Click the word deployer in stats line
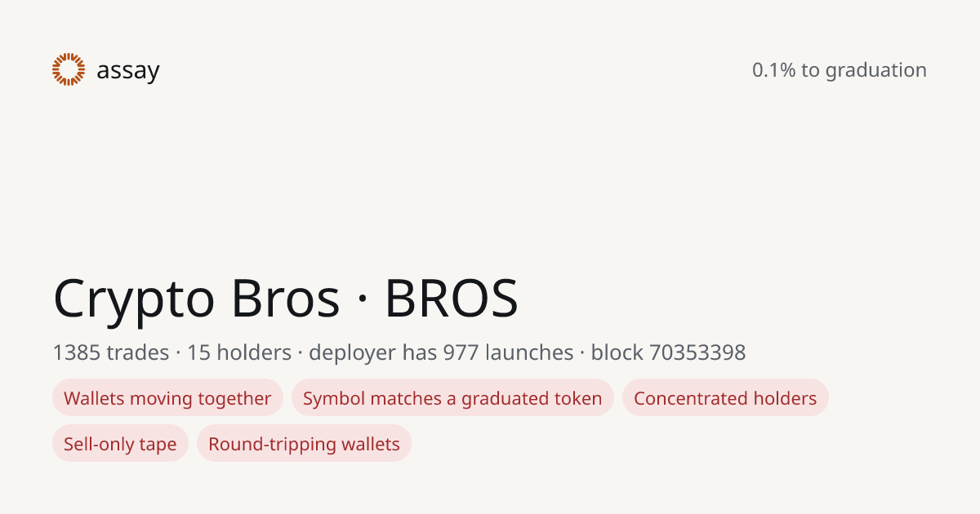980x514 pixels. point(352,353)
